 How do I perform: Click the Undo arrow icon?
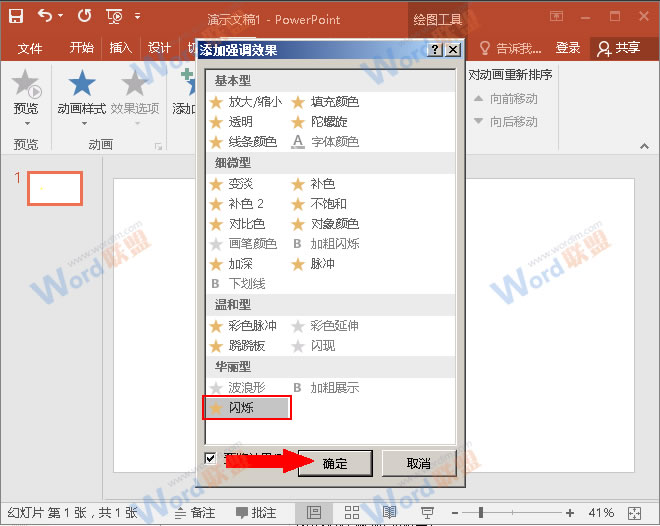coord(45,17)
